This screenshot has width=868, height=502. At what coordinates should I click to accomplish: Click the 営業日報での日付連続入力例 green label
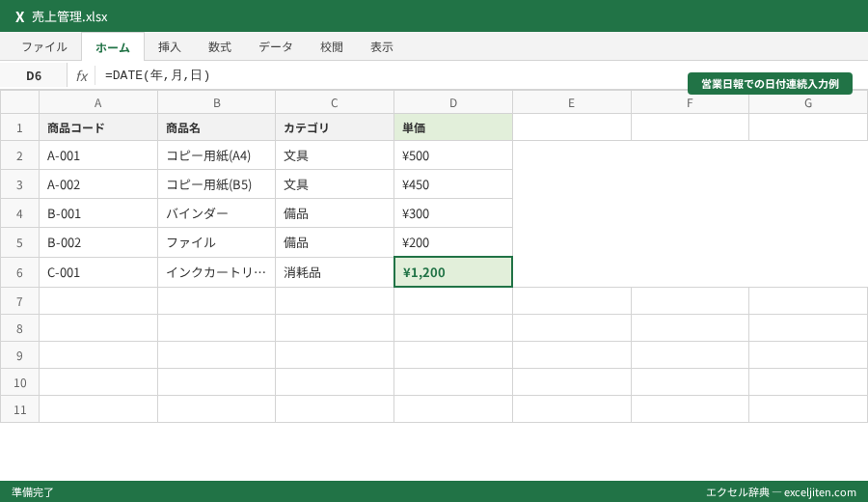770,84
